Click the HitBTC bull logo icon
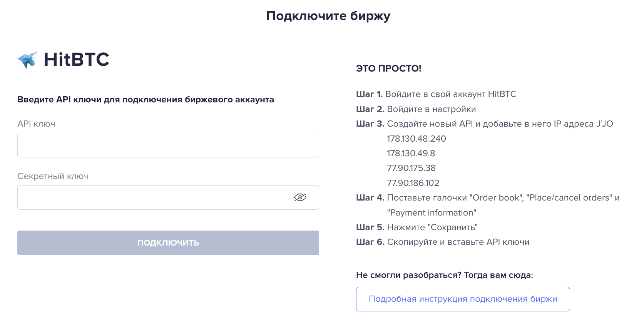This screenshot has height=321, width=644. point(27,60)
